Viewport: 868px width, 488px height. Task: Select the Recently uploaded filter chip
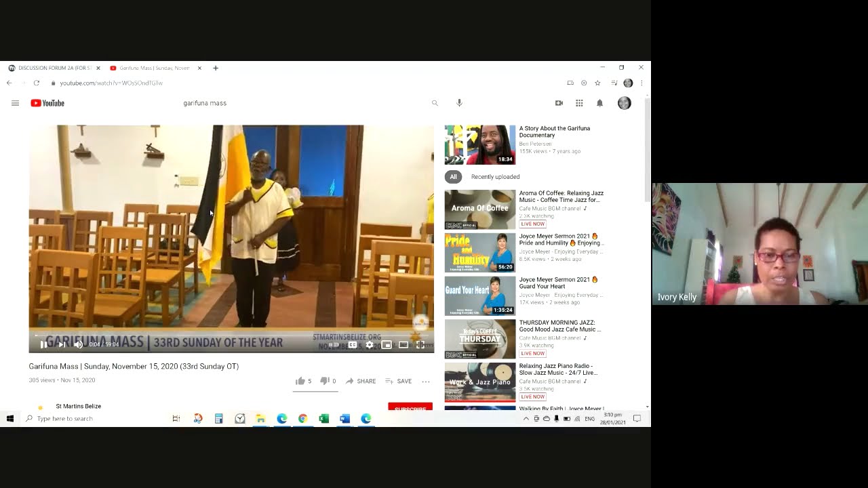click(x=496, y=177)
